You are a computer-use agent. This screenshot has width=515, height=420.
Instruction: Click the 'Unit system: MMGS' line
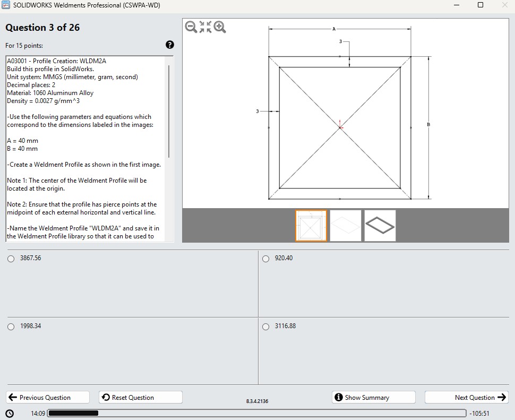click(73, 77)
